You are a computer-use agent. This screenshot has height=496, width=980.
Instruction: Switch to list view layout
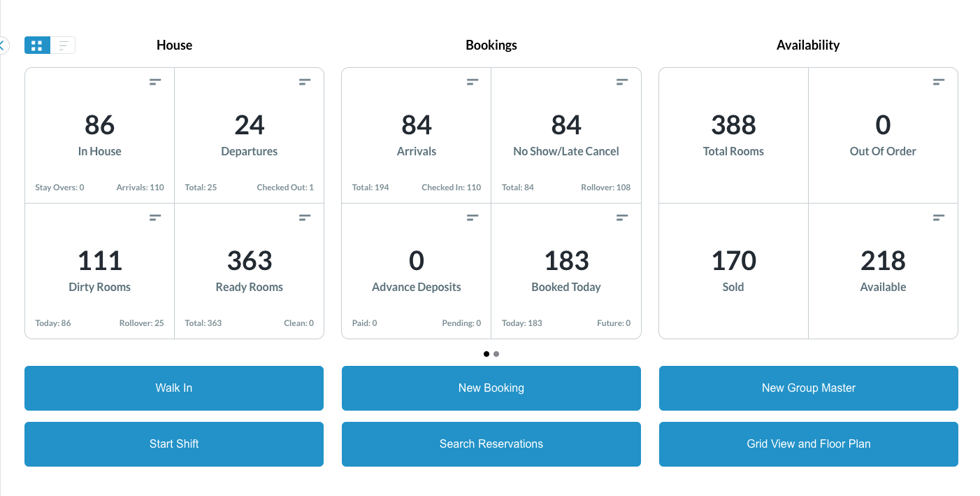coord(63,45)
